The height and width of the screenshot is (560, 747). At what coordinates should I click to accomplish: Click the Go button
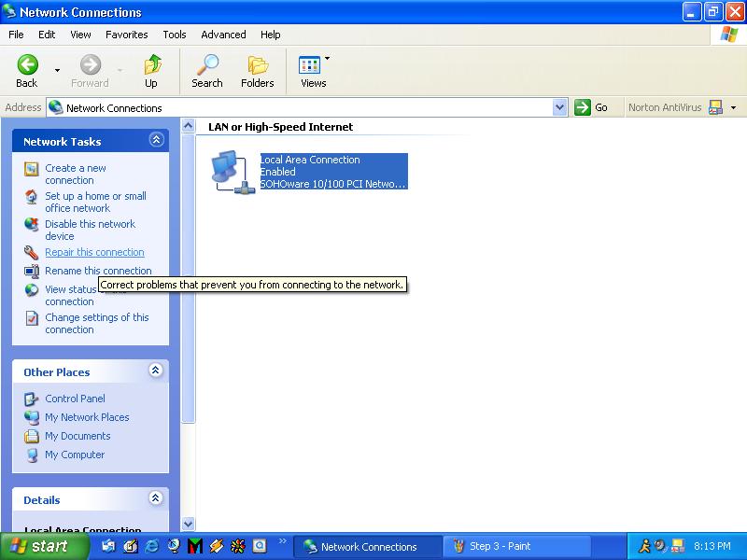tap(591, 107)
